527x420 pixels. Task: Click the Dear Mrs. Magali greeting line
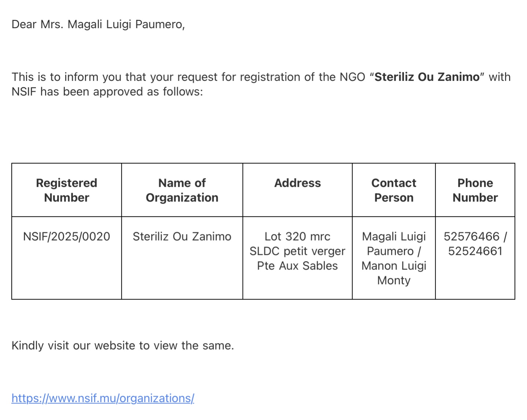pos(98,24)
